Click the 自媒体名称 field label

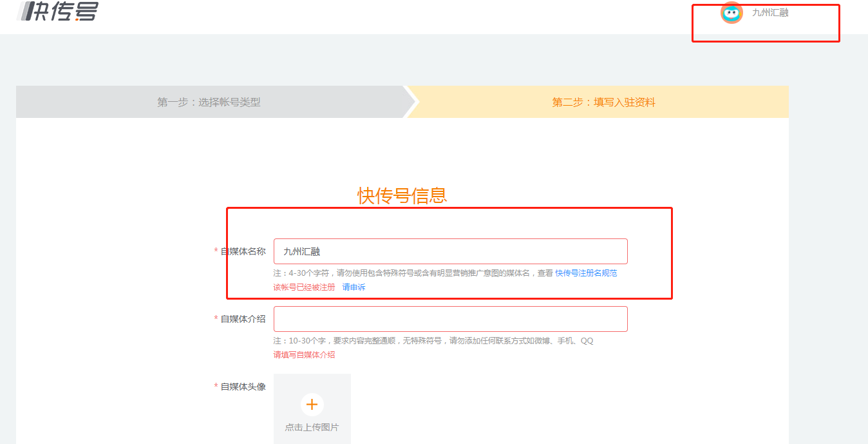click(243, 251)
